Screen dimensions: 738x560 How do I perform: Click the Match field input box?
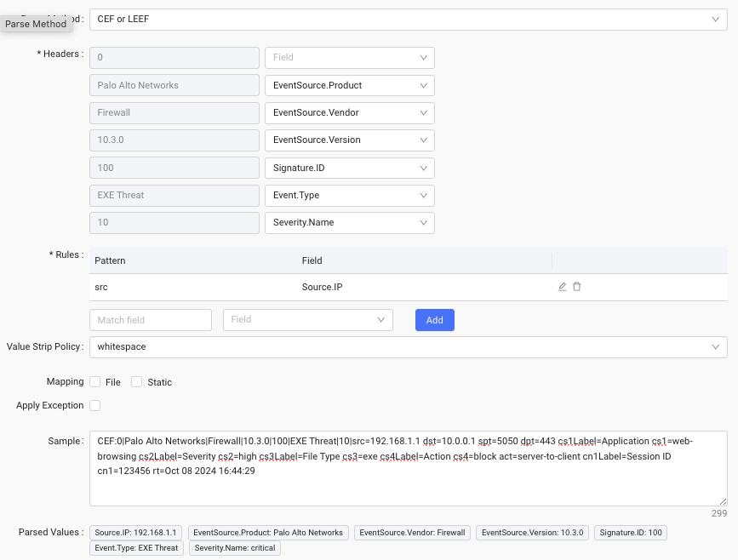(150, 320)
